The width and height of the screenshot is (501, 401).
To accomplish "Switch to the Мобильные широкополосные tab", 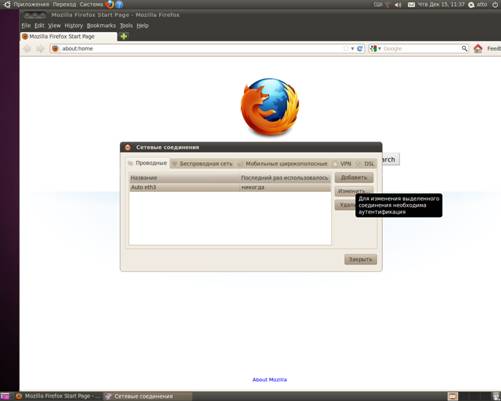I will click(x=283, y=164).
